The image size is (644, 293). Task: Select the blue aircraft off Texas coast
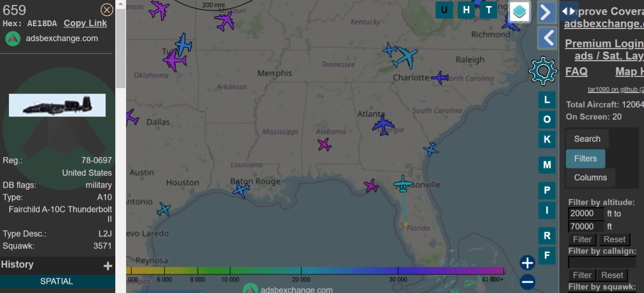[164, 209]
